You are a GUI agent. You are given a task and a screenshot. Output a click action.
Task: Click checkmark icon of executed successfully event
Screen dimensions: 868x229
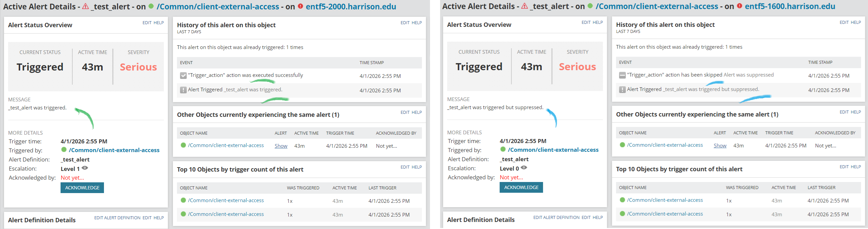[x=183, y=76]
